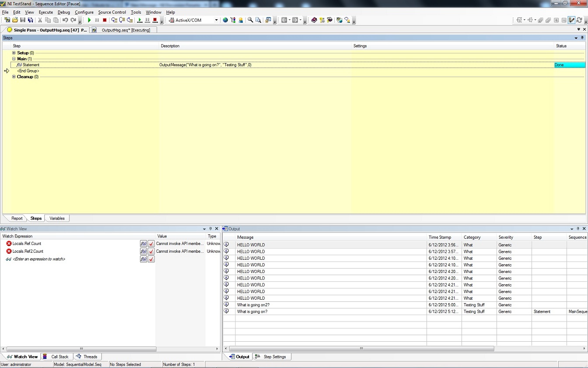Open expression browser f(x) for Locals.Ref.Count
The width and height of the screenshot is (588, 368).
pyautogui.click(x=143, y=244)
